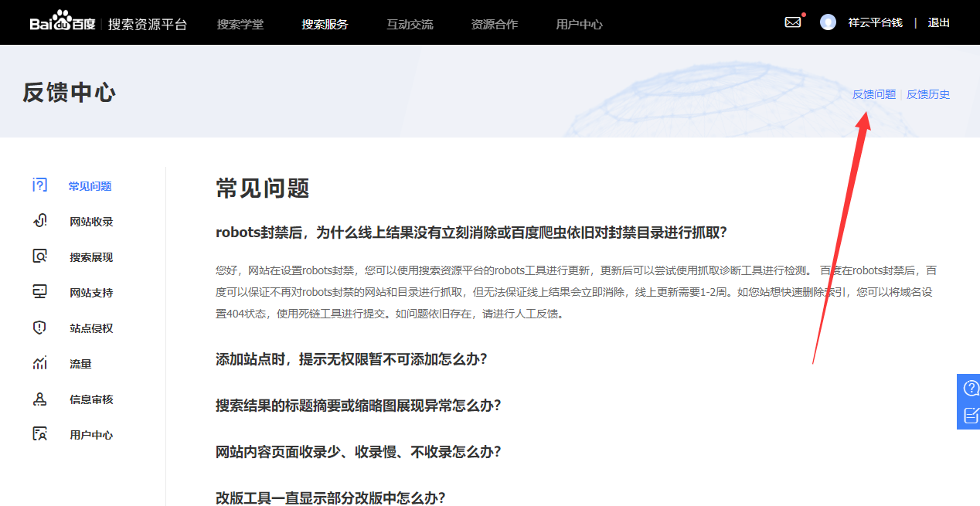This screenshot has height=506, width=980.
Task: Open the floating help question icon
Action: pos(970,388)
